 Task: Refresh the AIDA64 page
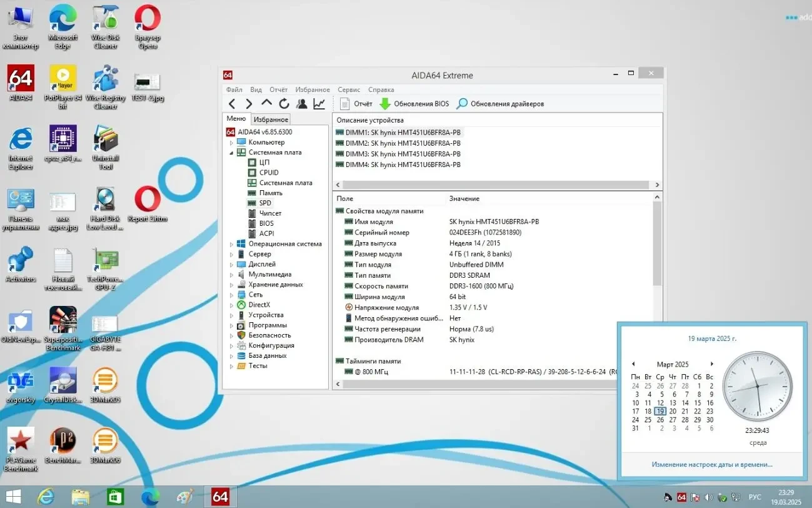pyautogui.click(x=284, y=104)
